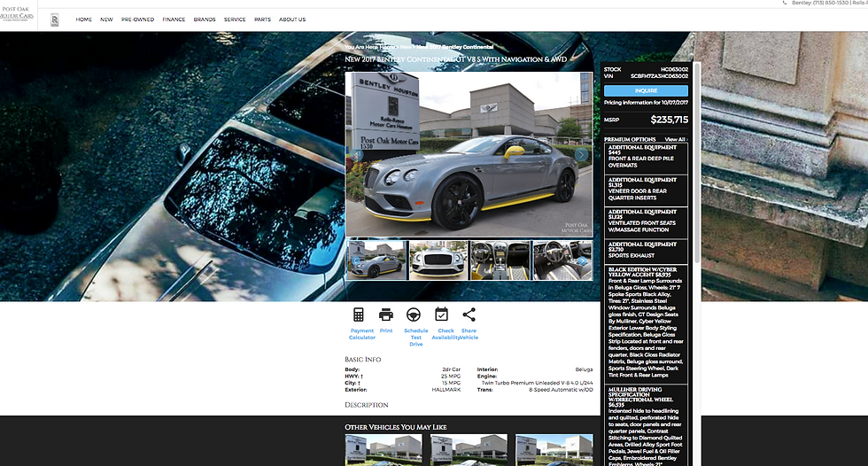Click the Mulliner Driving Specification option
Image resolution: width=868 pixels, height=466 pixels.
click(646, 426)
